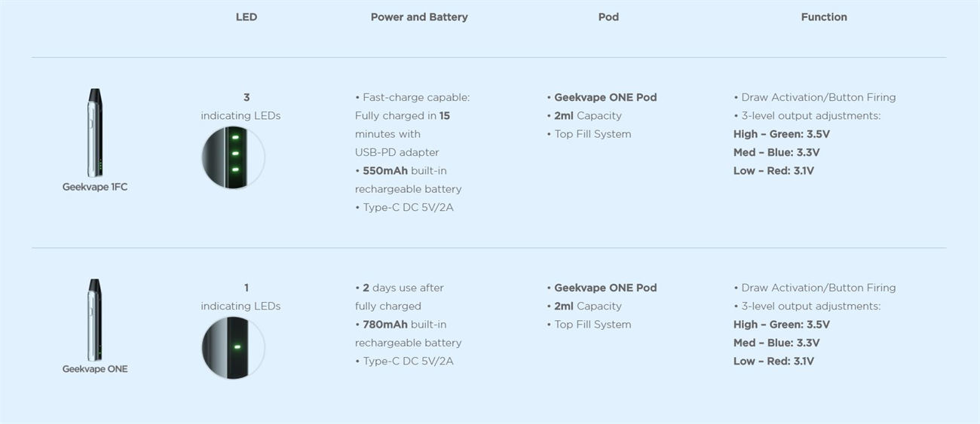Click the 780mAh built-in battery text

(x=409, y=334)
